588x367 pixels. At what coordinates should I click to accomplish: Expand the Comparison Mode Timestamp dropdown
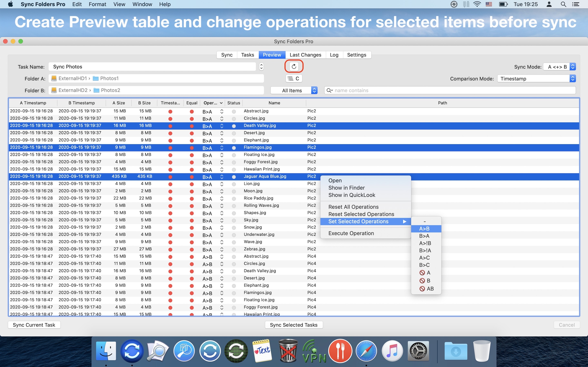537,79
